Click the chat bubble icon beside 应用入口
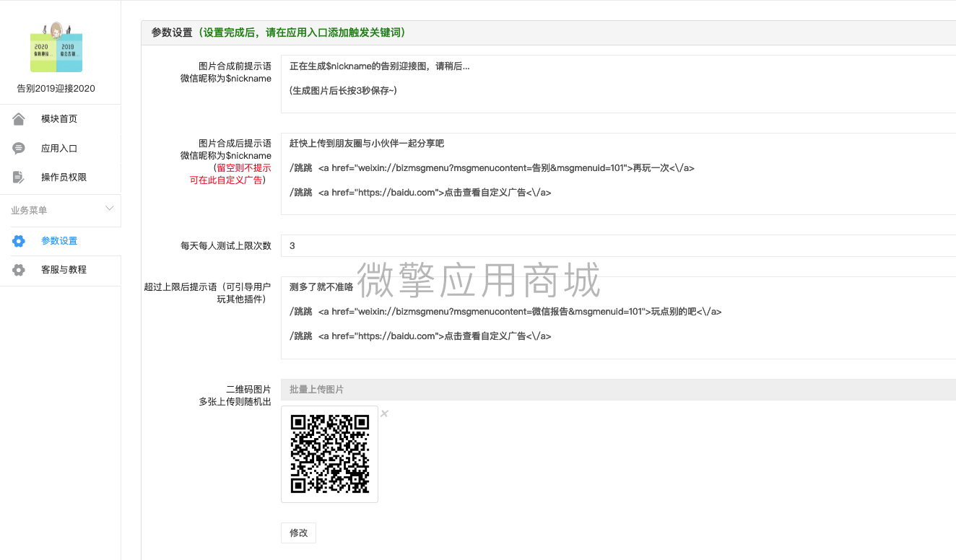 [19, 148]
